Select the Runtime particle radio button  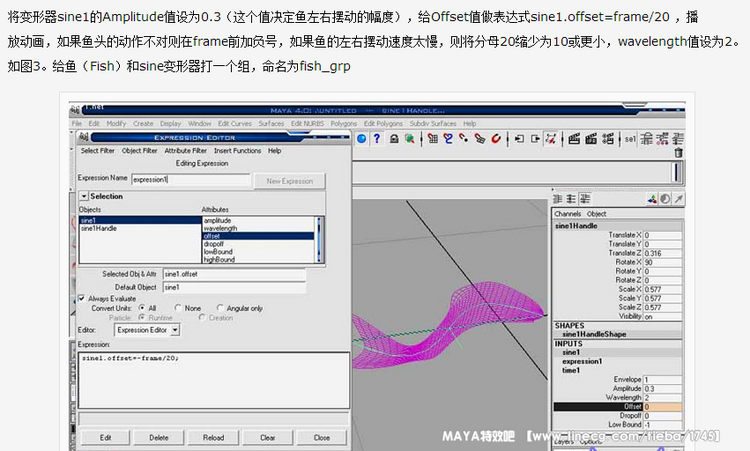(142, 317)
